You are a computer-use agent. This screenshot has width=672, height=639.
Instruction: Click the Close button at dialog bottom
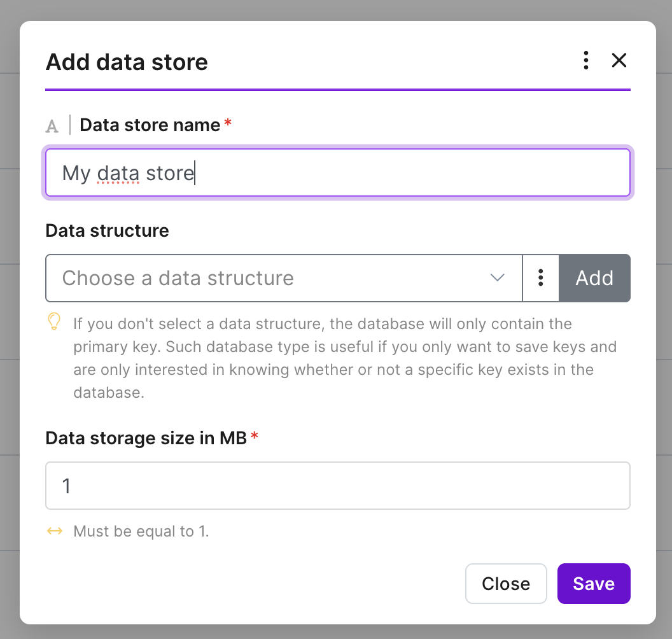tap(506, 584)
